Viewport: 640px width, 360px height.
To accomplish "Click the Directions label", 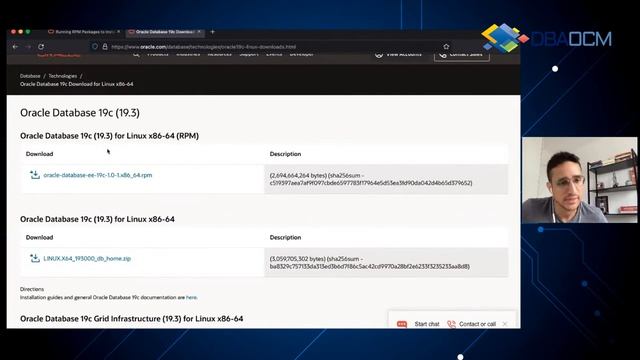I will 32,289.
